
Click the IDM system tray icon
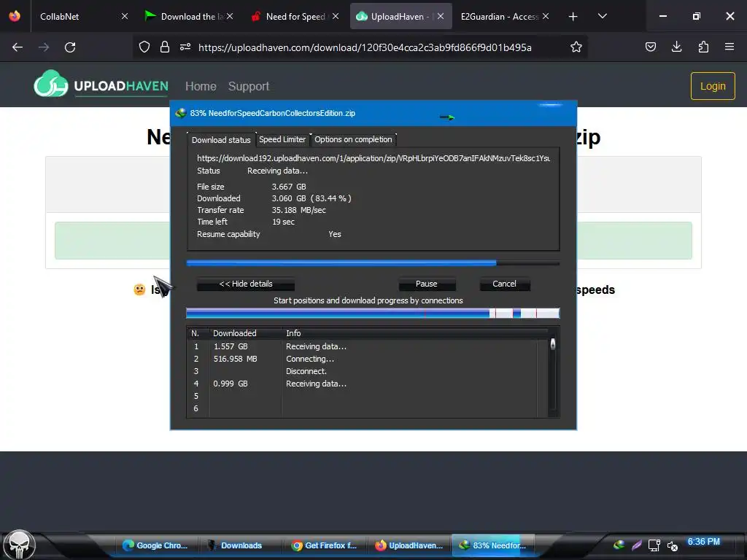point(619,545)
